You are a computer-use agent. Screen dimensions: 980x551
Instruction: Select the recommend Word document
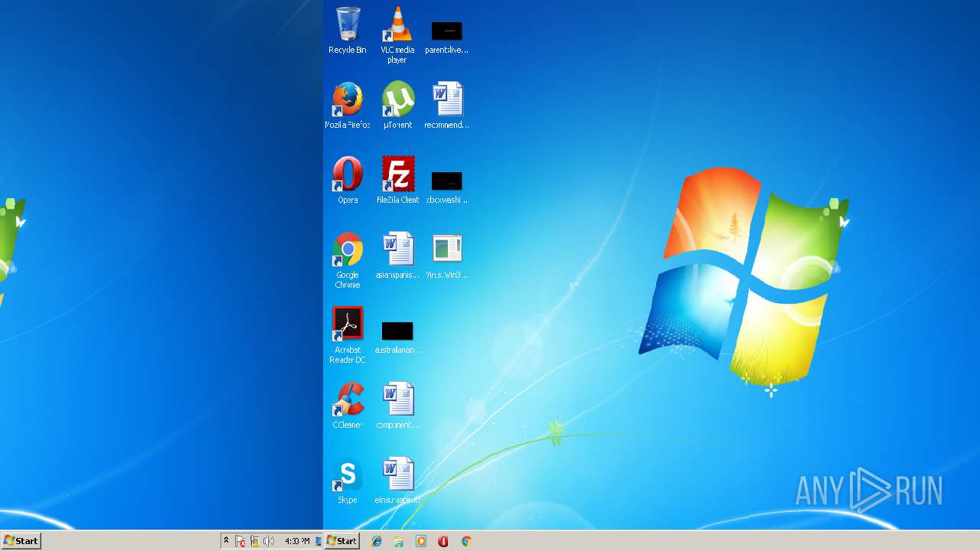[x=447, y=105]
